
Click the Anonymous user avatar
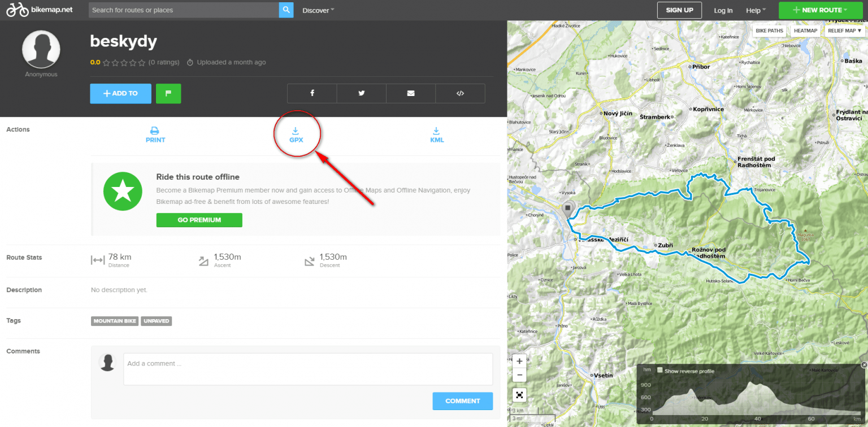pos(41,50)
